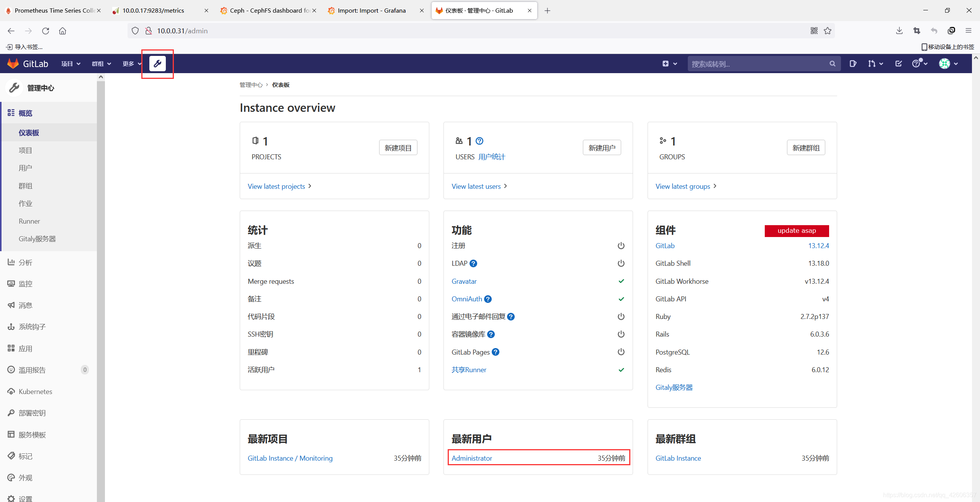Select Runner in the sidebar
The height and width of the screenshot is (502, 980).
[29, 221]
